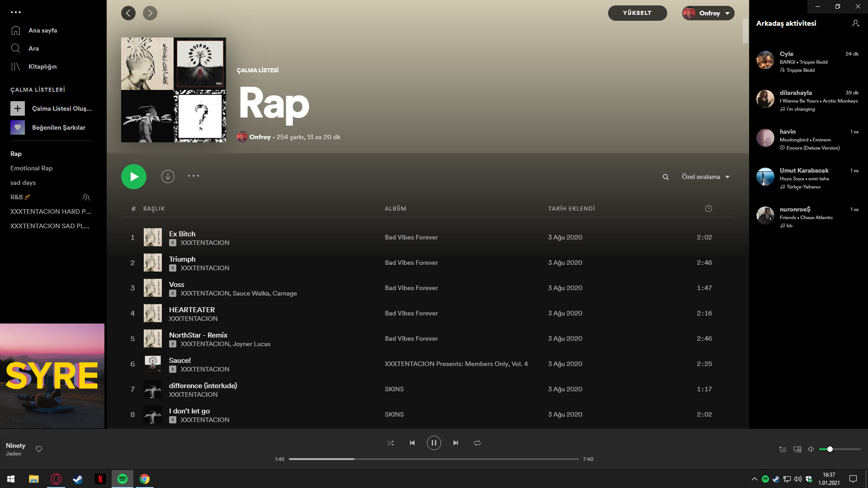Like the song Ninety
The width and height of the screenshot is (868, 488).
(39, 449)
